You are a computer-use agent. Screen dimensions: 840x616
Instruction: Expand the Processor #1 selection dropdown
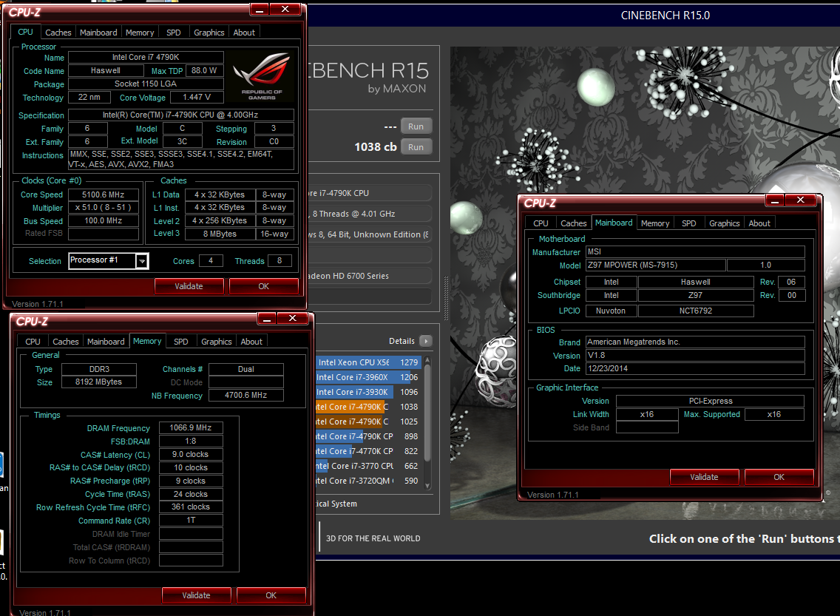coord(142,261)
